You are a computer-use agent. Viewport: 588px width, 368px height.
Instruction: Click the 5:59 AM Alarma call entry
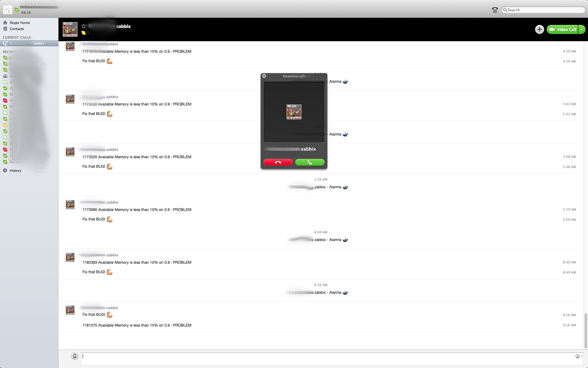tap(318, 187)
